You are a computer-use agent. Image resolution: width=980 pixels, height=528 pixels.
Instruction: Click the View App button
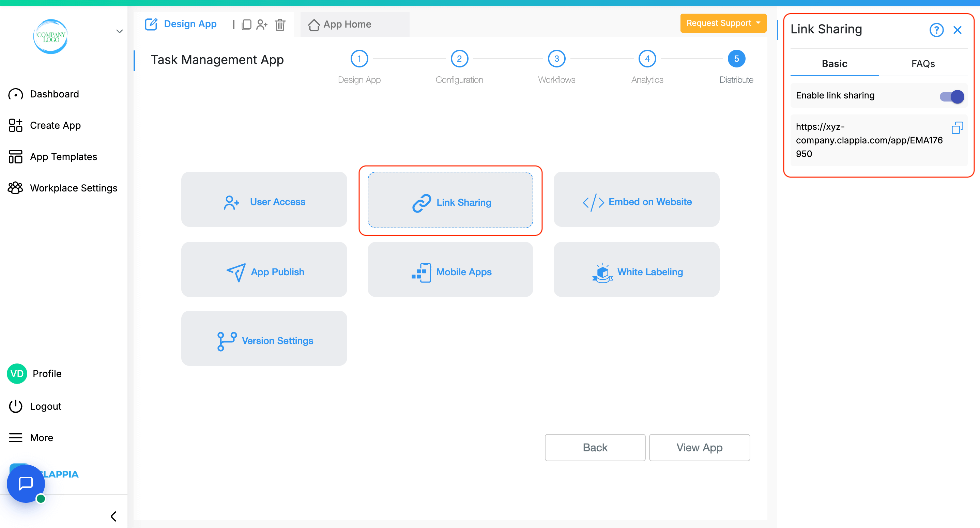pyautogui.click(x=699, y=447)
